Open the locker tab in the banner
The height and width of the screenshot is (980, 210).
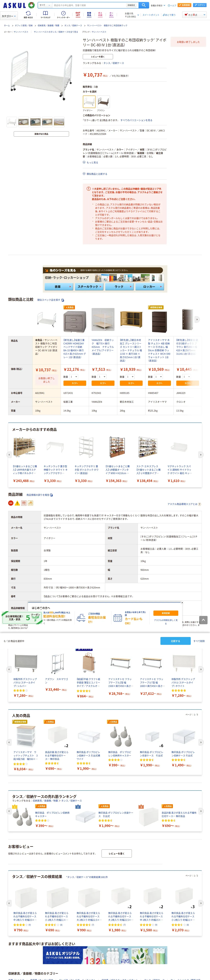point(150,286)
